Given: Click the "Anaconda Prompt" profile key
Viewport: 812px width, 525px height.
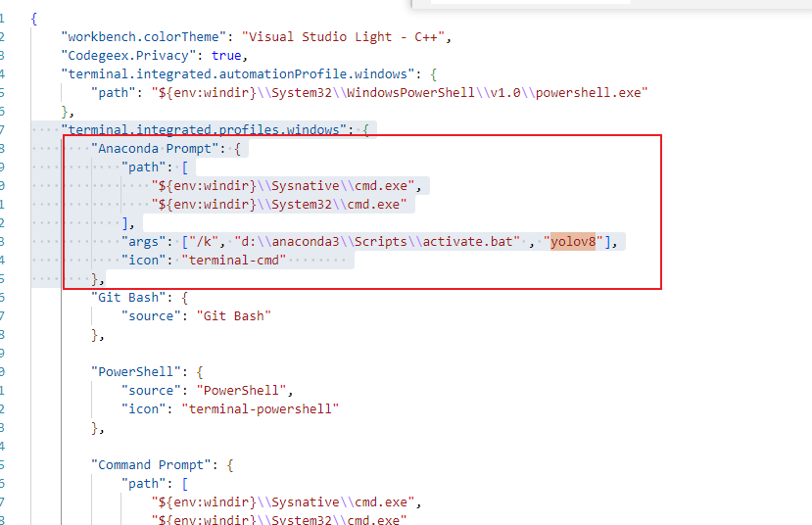Looking at the screenshot, I should [x=159, y=149].
